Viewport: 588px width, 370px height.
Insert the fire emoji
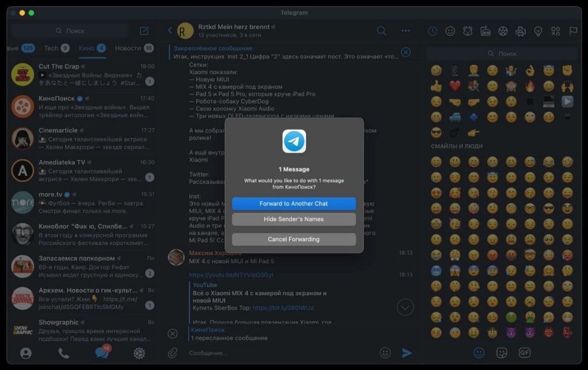pos(530,86)
